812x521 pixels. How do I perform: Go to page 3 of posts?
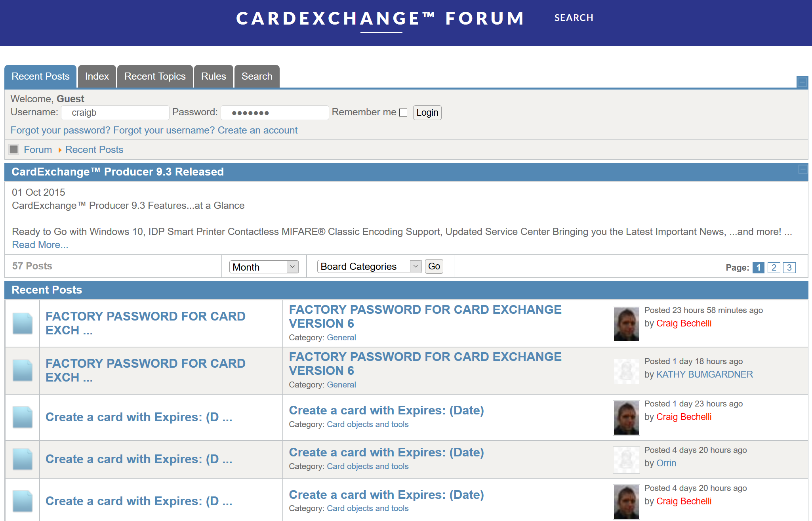(789, 267)
